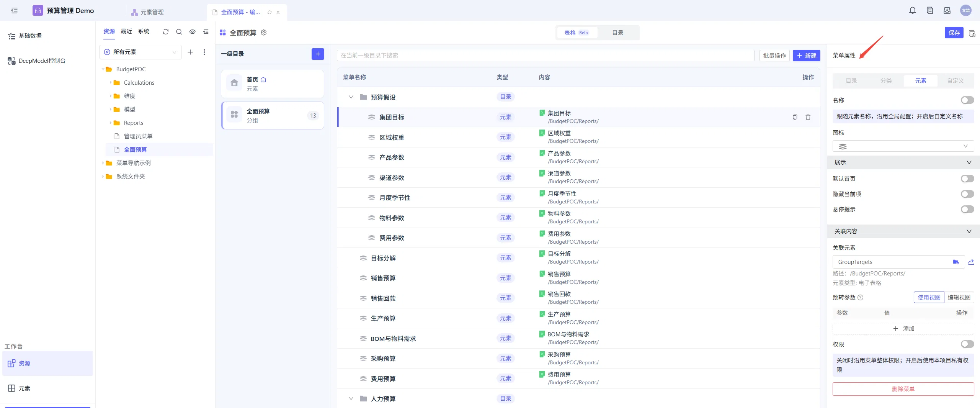Open 批量操作 batch actions
Image resolution: width=980 pixels, height=408 pixels.
(x=774, y=56)
